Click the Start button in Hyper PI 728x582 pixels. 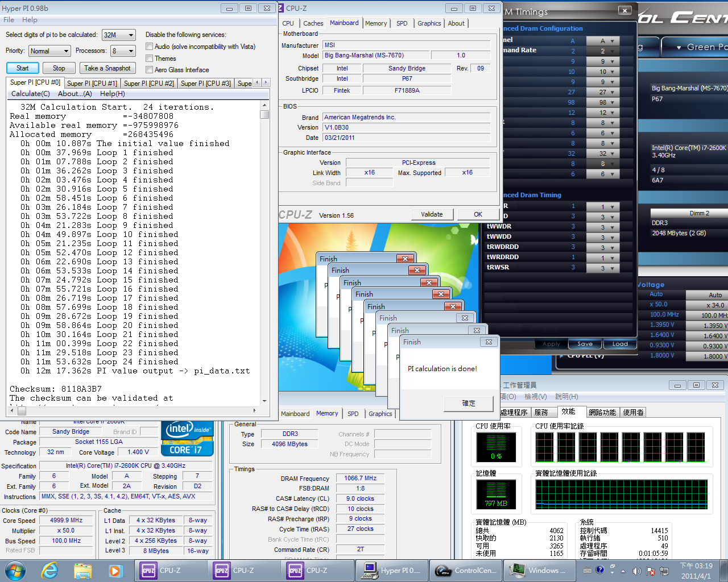pos(23,68)
